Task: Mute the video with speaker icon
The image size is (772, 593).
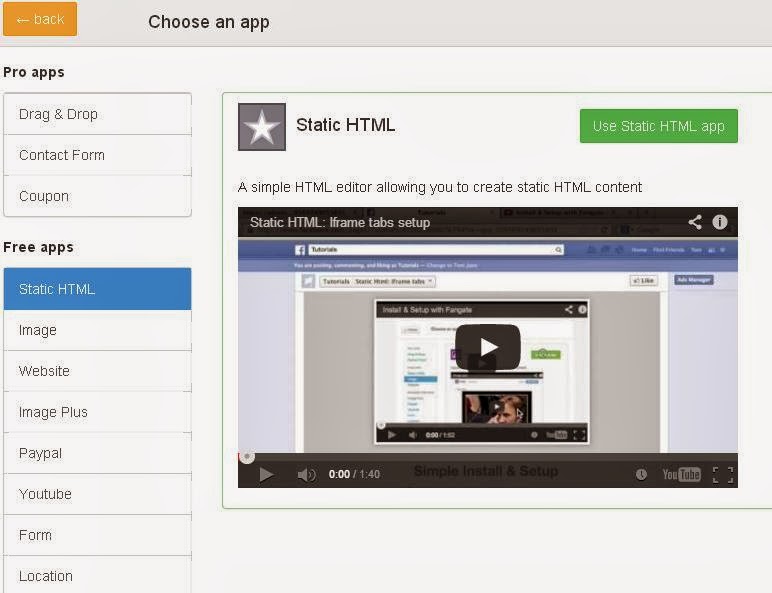Action: coord(306,475)
